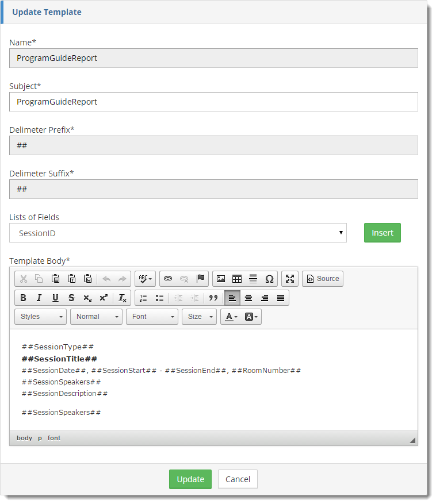436x504 pixels.
Task: Open the Font dropdown
Action: [152, 317]
